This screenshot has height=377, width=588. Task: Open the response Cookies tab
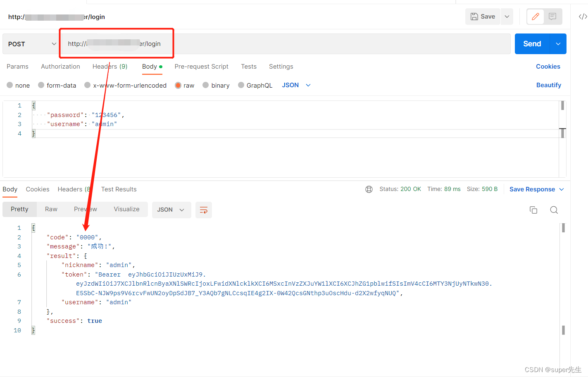click(x=38, y=189)
